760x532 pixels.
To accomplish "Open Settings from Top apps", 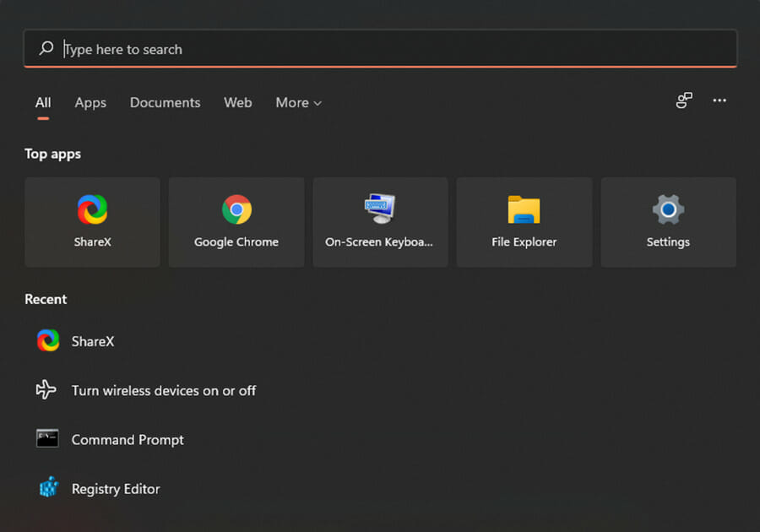I will pyautogui.click(x=668, y=222).
